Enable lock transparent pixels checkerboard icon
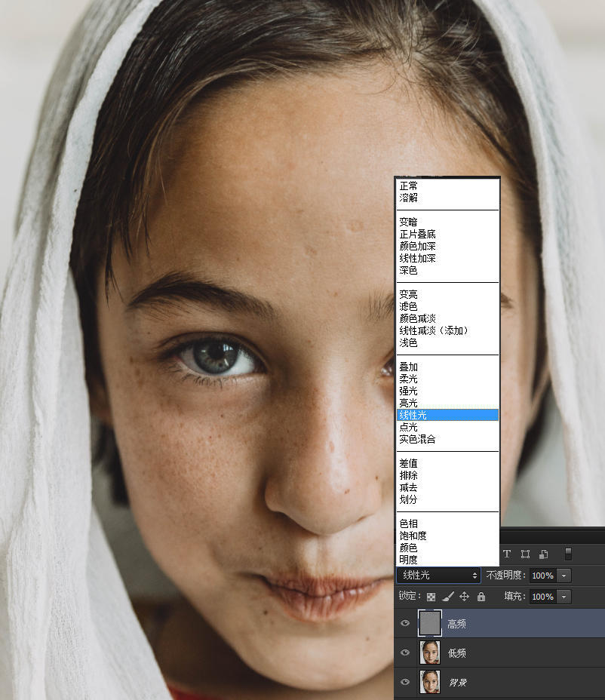Image resolution: width=605 pixels, height=700 pixels. (x=431, y=597)
